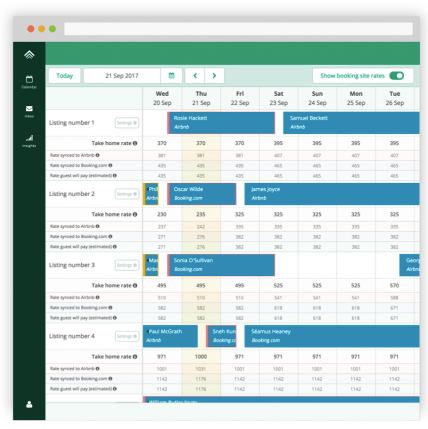Click Listing 2 take home rate 230 on Wed
Viewport: 428px width, 429px height.
[x=162, y=214]
